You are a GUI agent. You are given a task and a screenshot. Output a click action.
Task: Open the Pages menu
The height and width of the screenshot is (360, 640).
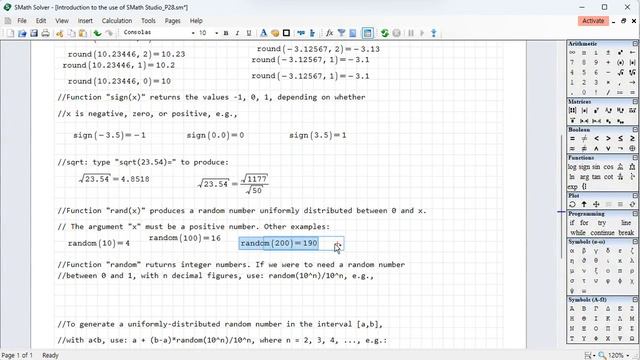(173, 21)
